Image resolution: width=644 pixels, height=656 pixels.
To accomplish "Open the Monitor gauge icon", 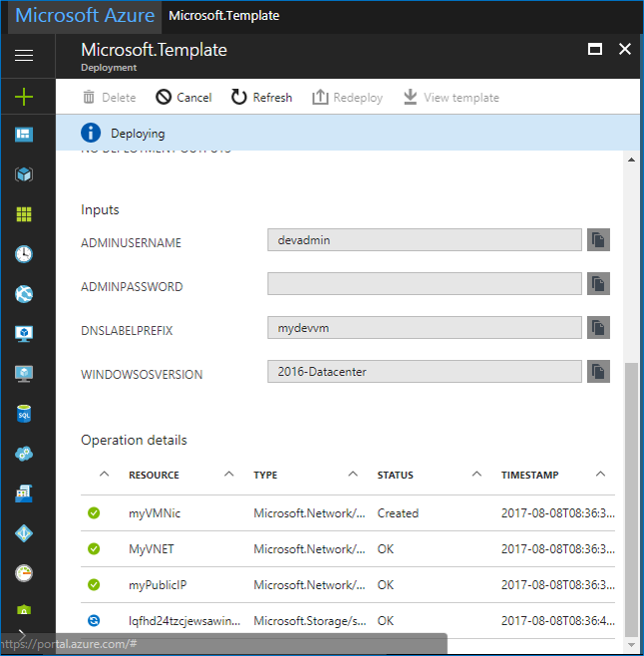I will [24, 573].
